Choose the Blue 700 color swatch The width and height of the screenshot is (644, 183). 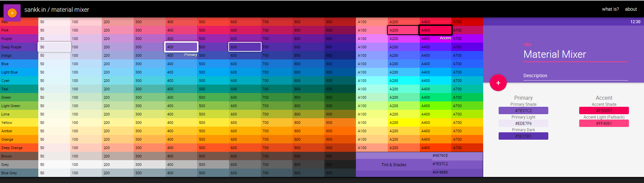277,64
